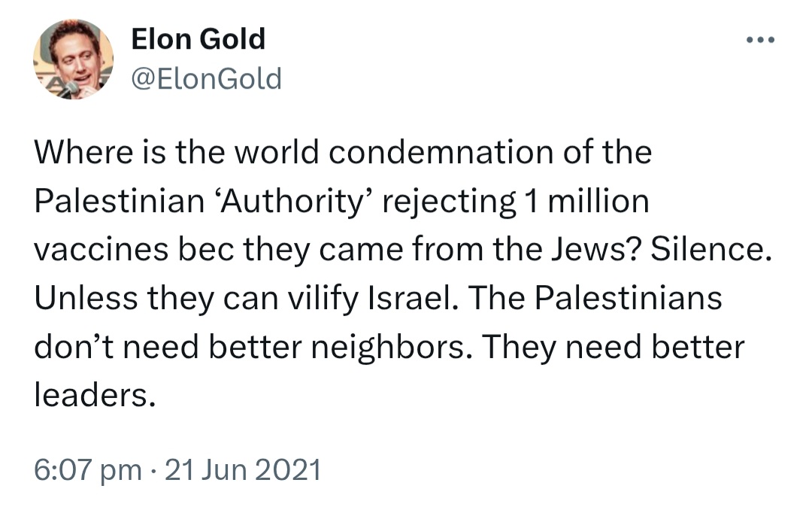This screenshot has width=812, height=507.
Task: Click Elon Gold's profile picture
Action: pos(74,59)
